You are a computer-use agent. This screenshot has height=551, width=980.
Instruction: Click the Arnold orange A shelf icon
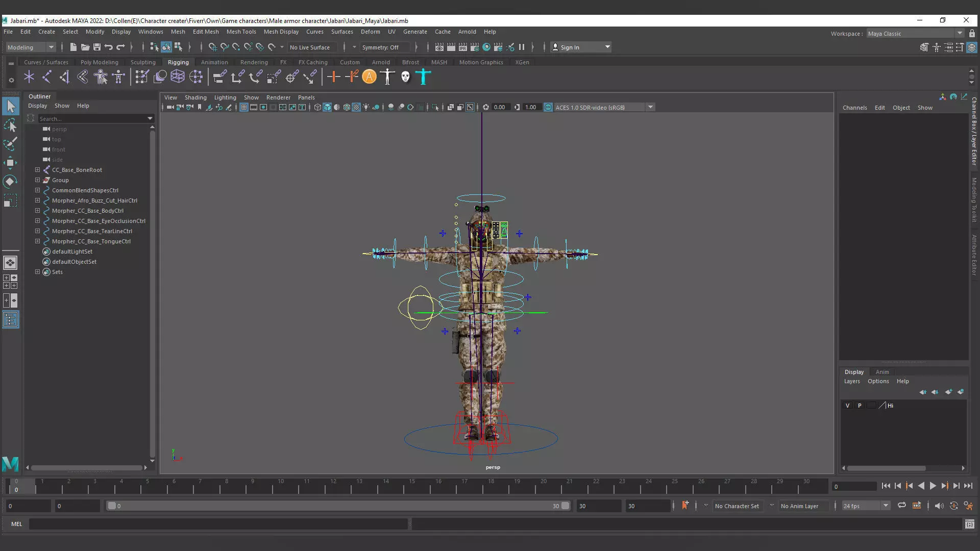coord(369,77)
